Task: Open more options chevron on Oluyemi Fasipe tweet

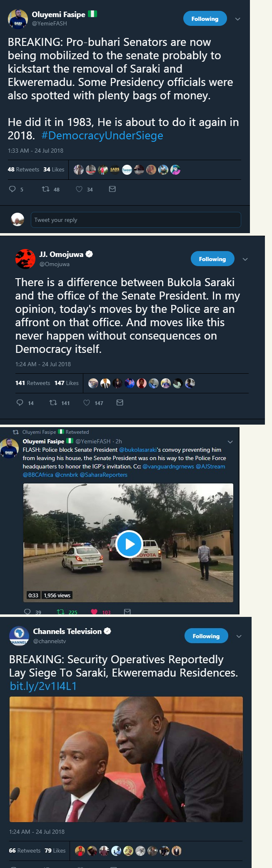Action: [x=238, y=19]
